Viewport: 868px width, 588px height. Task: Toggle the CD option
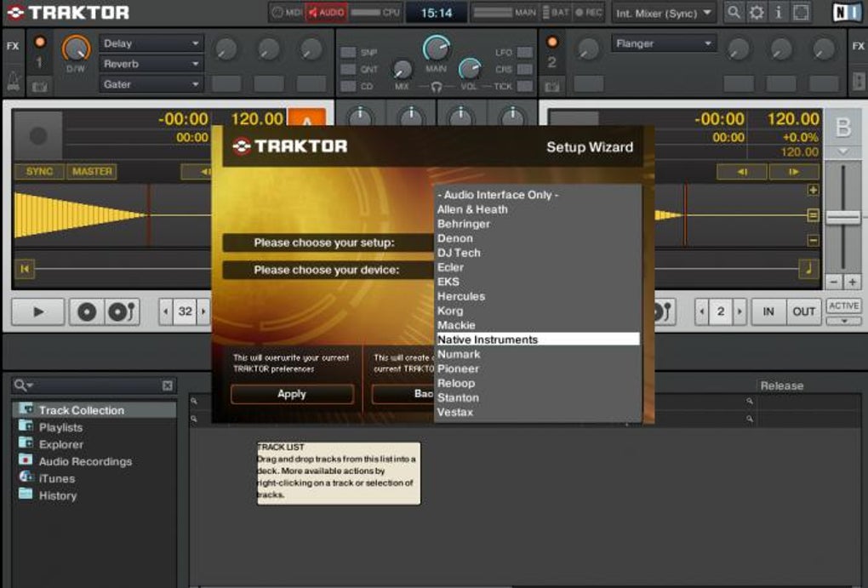tap(348, 87)
